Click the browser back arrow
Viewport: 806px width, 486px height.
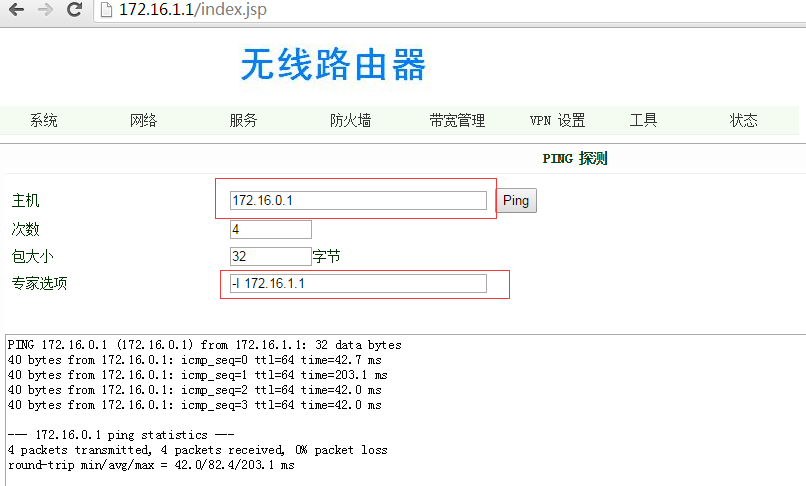pos(17,12)
